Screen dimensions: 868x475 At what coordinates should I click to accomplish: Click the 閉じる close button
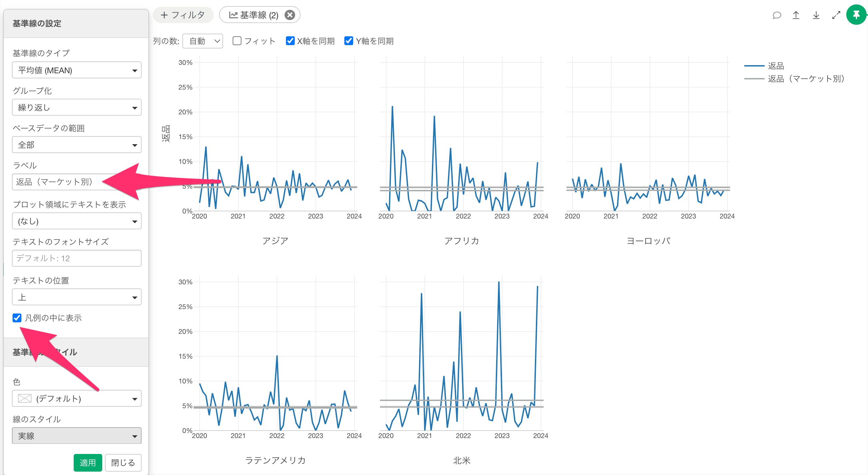123,463
